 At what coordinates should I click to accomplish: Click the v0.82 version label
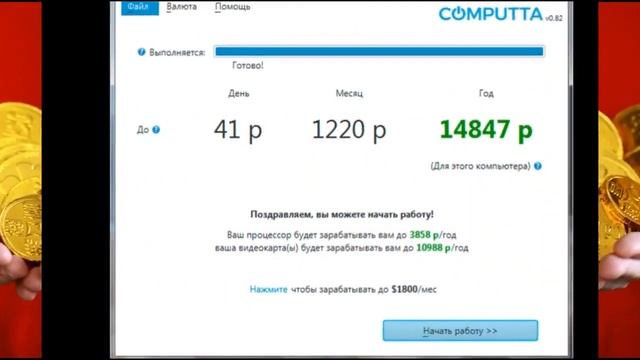pyautogui.click(x=554, y=18)
